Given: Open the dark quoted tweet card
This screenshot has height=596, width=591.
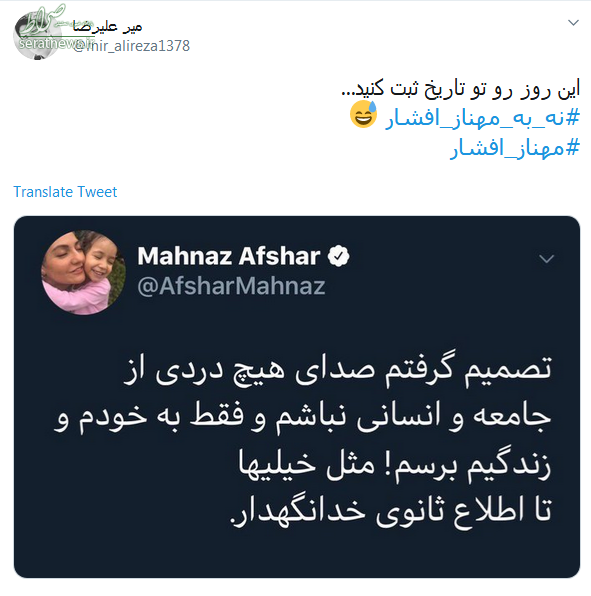Looking at the screenshot, I should (x=297, y=397).
